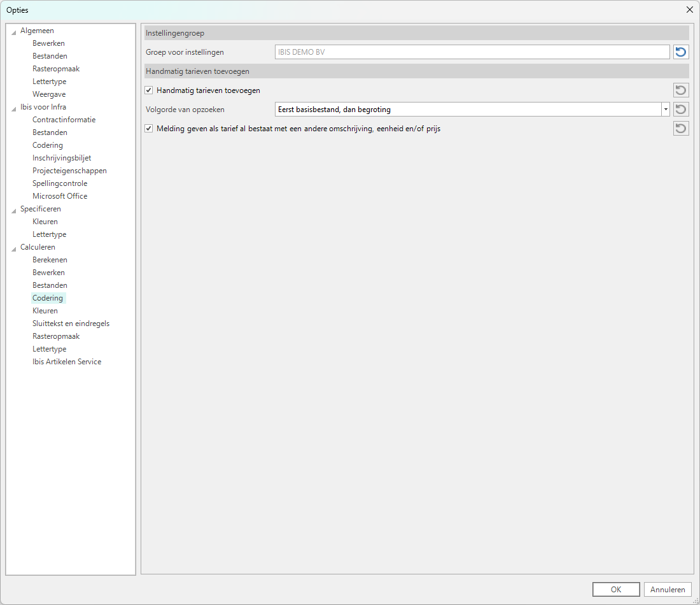This screenshot has width=700, height=605.
Task: Toggle 'Melding geven als tarief al bestaat' checkbox
Action: pos(149,129)
